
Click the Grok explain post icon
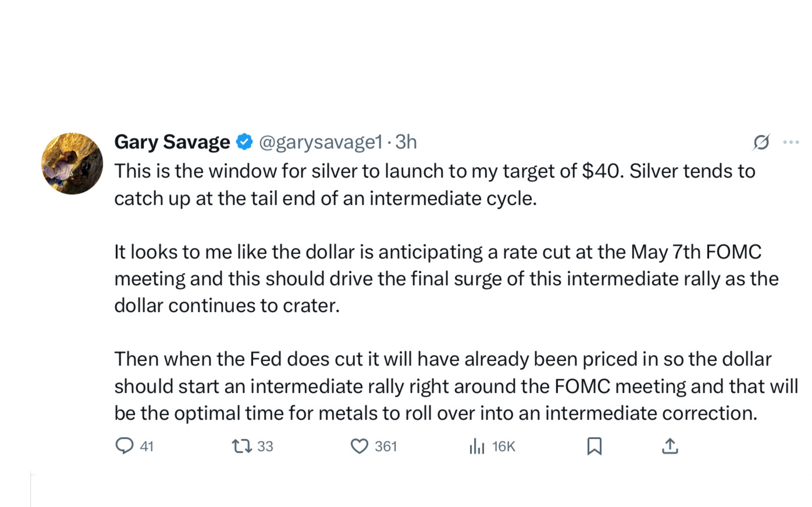761,142
